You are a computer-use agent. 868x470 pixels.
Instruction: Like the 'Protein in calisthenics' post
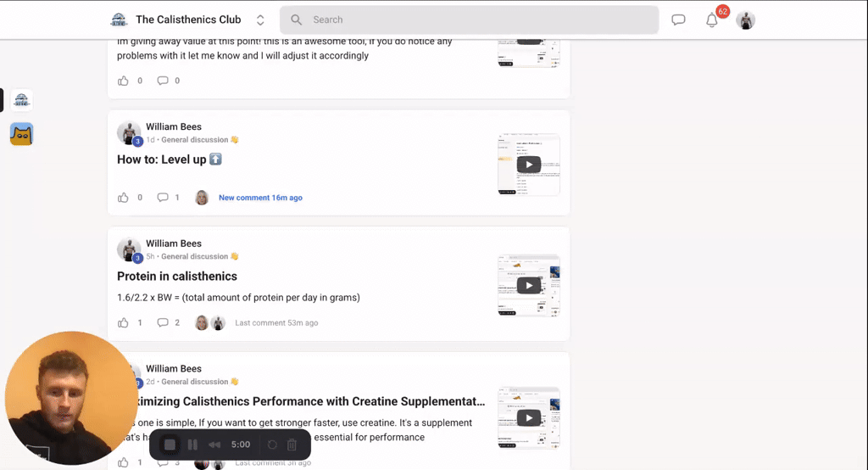[x=123, y=322]
